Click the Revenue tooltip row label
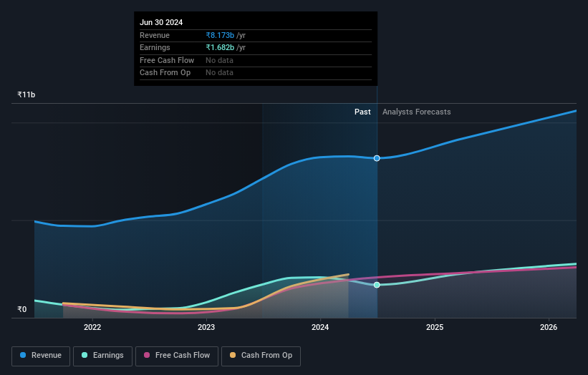The image size is (588, 375). pyautogui.click(x=155, y=35)
